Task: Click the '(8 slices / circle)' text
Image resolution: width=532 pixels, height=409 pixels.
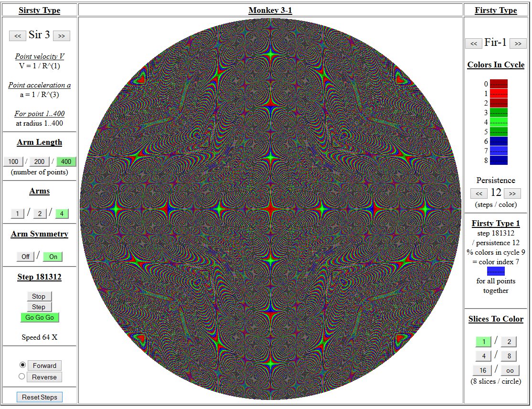Action: (x=496, y=381)
